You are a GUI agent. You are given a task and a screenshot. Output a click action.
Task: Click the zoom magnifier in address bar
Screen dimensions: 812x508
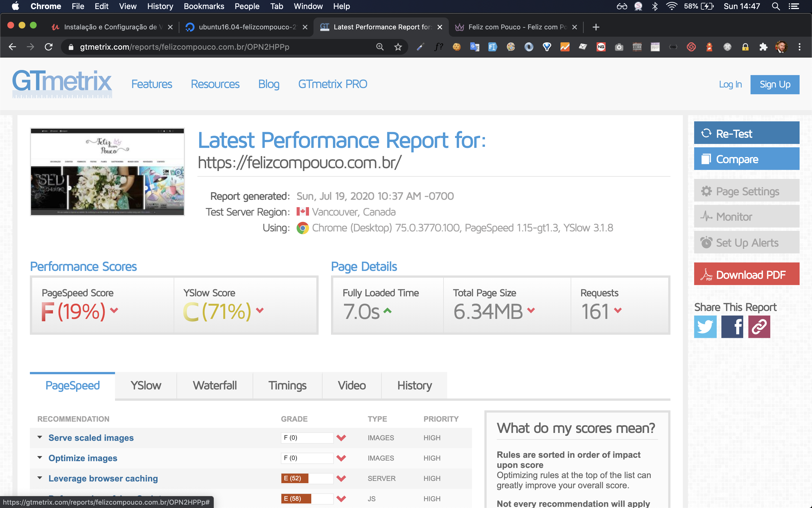coord(380,47)
